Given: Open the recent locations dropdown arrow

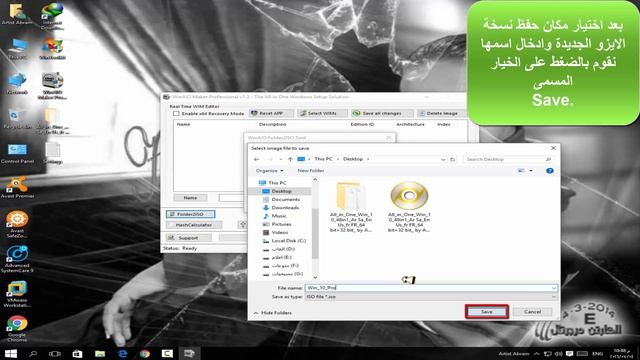Looking at the screenshot, I should point(280,159).
